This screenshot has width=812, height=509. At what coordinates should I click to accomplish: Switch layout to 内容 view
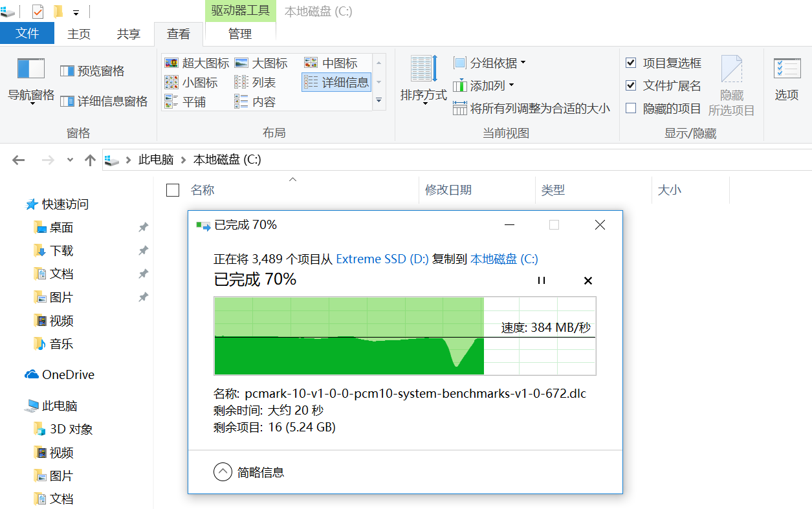tap(256, 102)
